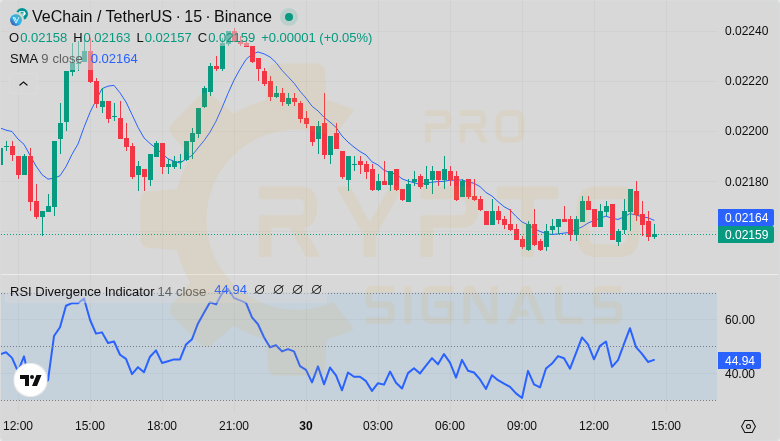Open the TradingView logo badge

point(30,380)
